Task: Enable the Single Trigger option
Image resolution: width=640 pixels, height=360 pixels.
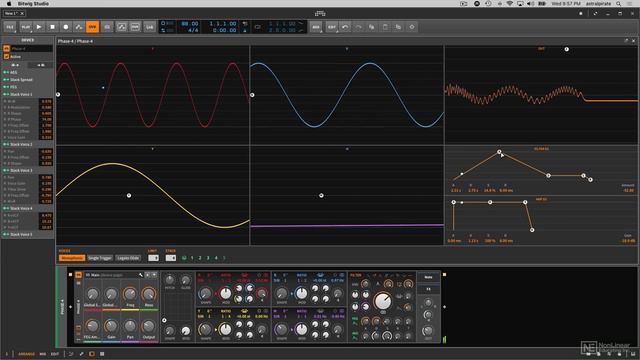Action: point(100,258)
